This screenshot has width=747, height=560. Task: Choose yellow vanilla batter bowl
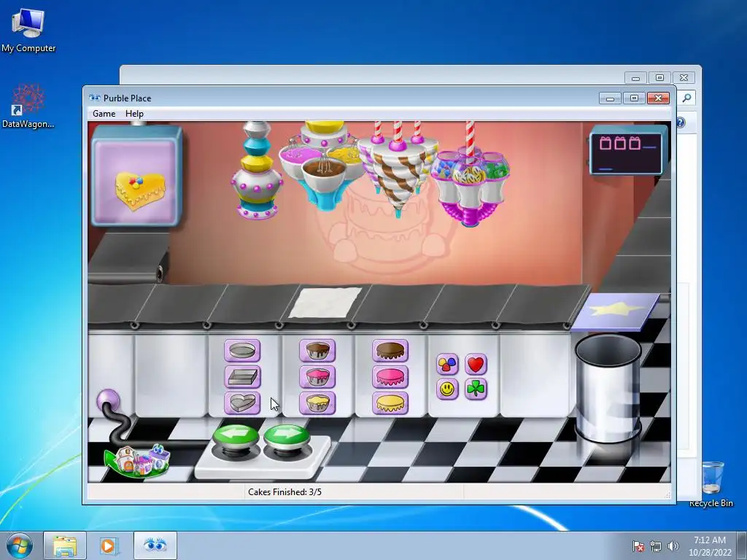(x=317, y=403)
